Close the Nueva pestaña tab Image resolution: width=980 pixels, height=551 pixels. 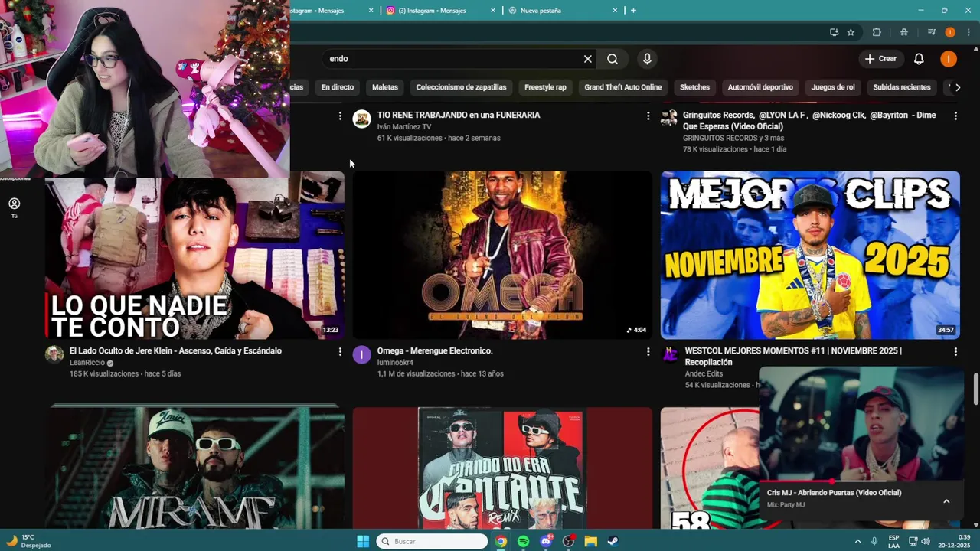coord(615,11)
